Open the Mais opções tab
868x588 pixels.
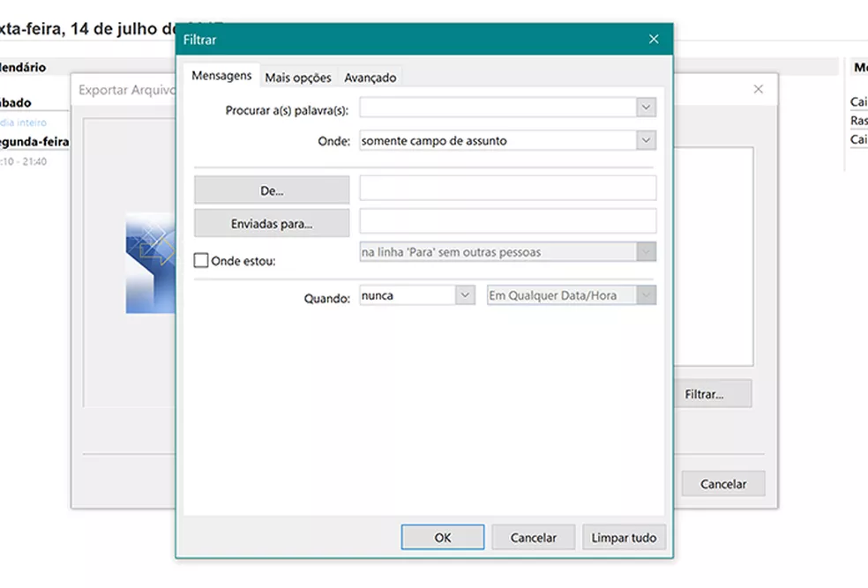(x=298, y=78)
